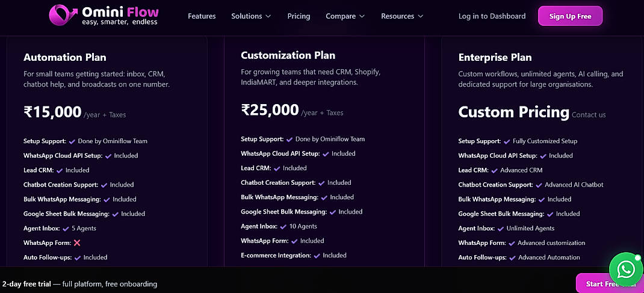Click checkmark next to Automation Plan Setup Support
The width and height of the screenshot is (644, 293).
(72, 141)
